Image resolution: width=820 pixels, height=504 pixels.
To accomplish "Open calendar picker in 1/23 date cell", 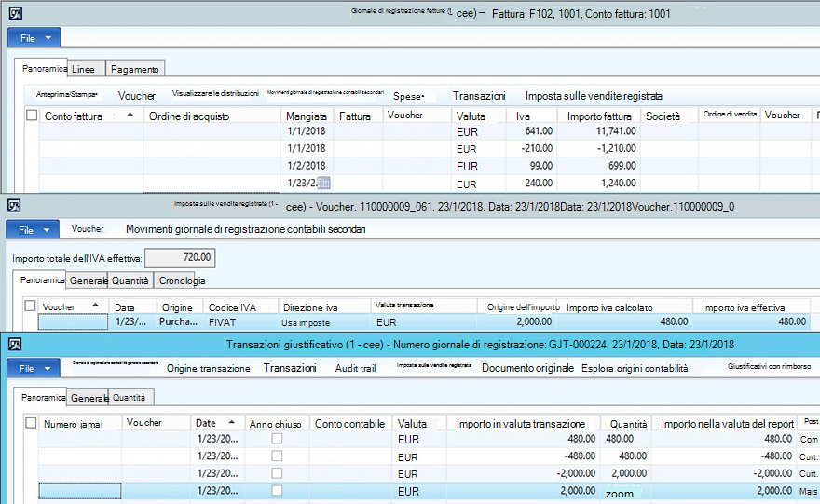I will (323, 183).
